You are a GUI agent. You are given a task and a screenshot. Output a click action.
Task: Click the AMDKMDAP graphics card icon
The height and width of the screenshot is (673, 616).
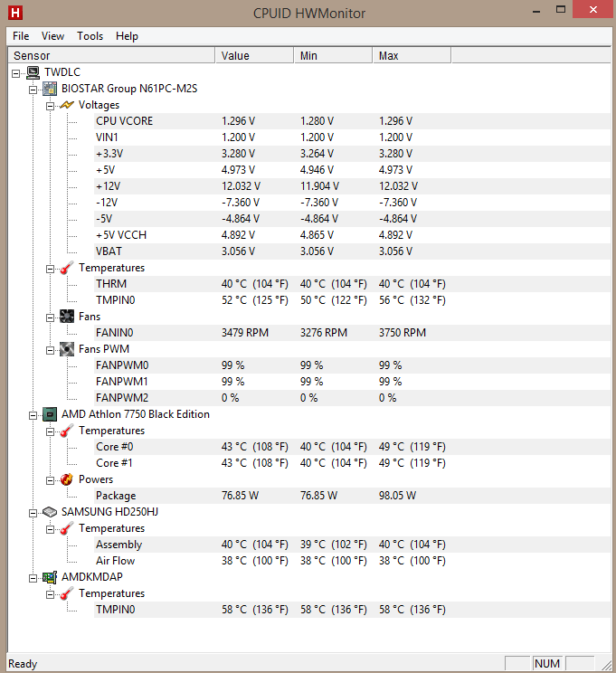pos(50,577)
